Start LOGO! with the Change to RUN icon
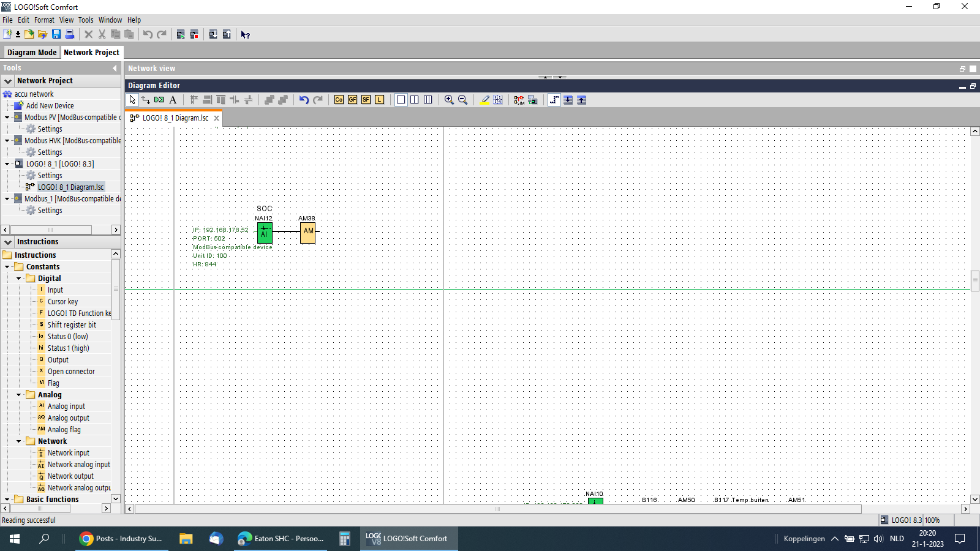Viewport: 980px width, 551px height. (181, 34)
